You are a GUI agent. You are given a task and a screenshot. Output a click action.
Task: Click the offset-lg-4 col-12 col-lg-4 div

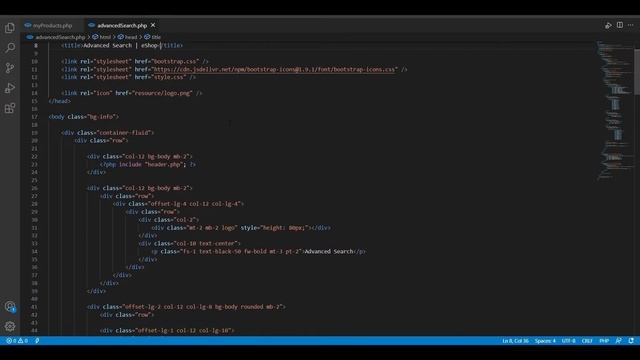pyautogui.click(x=178, y=204)
